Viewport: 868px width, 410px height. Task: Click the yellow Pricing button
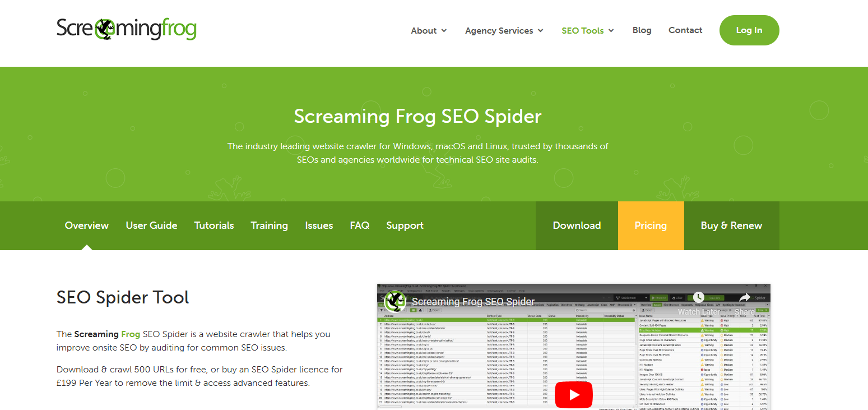coord(651,225)
